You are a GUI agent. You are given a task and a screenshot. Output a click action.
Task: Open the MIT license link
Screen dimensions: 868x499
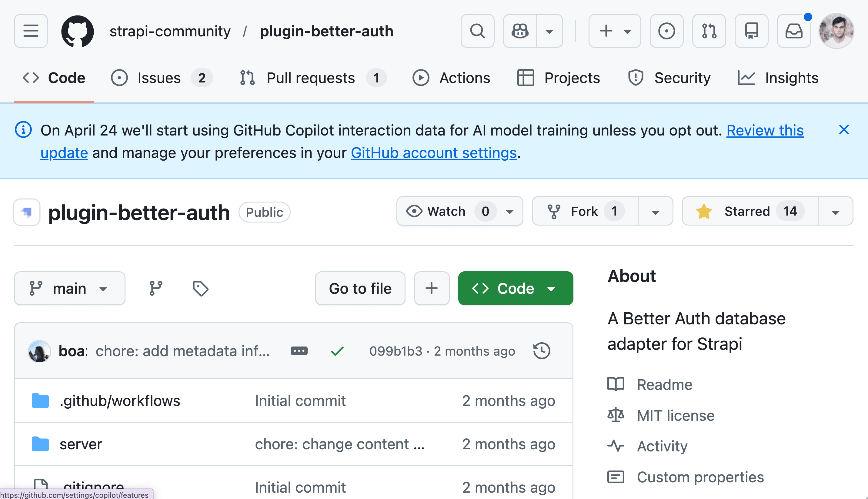(676, 415)
